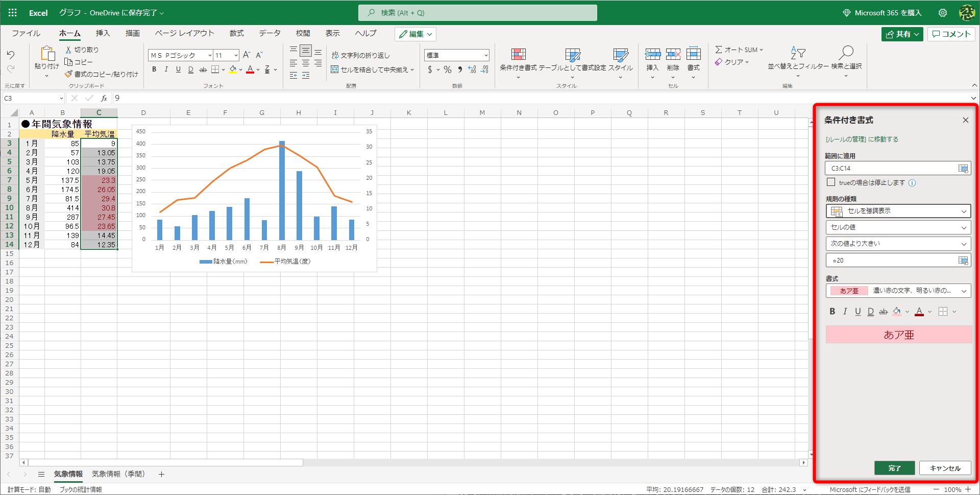Switch to the 挿入 ribbon tab

(x=103, y=33)
